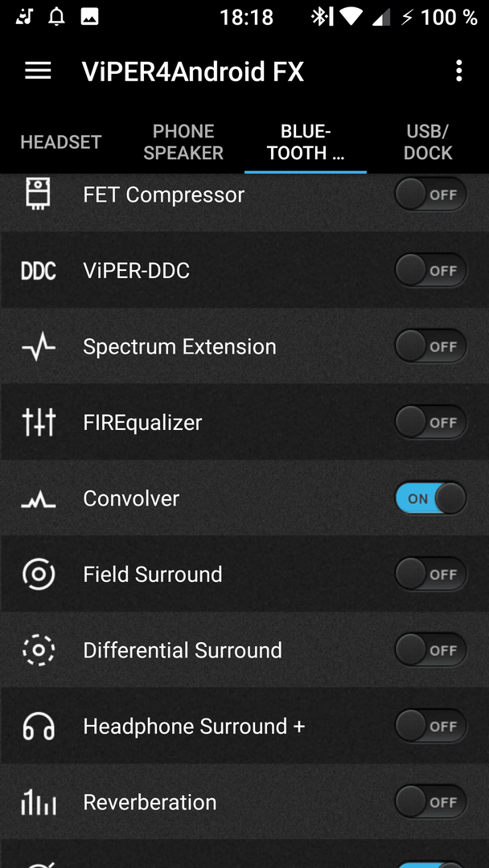Switch to the Headset tab
The width and height of the screenshot is (489, 868).
[x=61, y=142]
